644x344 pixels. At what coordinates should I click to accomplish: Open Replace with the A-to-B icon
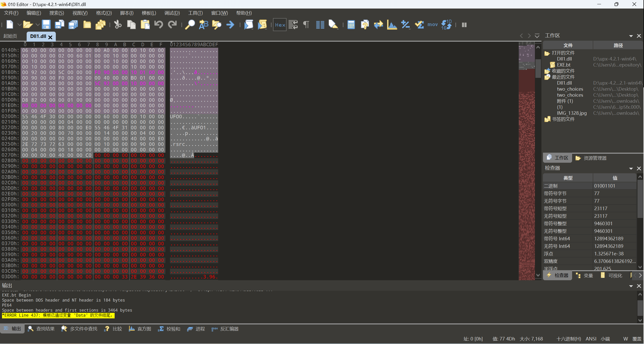(204, 25)
